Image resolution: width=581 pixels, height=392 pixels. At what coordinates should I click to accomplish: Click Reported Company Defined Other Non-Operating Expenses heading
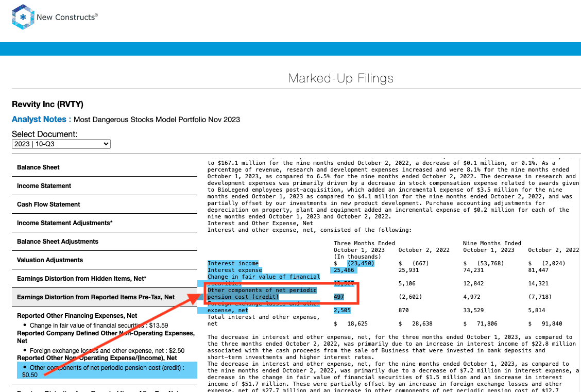[106, 337]
